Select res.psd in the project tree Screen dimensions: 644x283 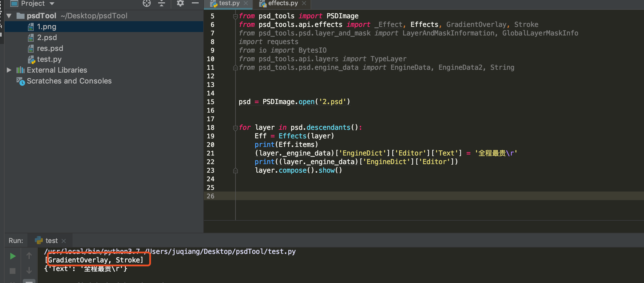tap(50, 48)
